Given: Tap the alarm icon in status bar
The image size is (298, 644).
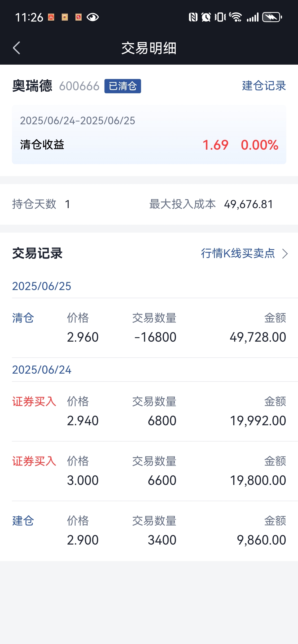Looking at the screenshot, I should pos(206,17).
